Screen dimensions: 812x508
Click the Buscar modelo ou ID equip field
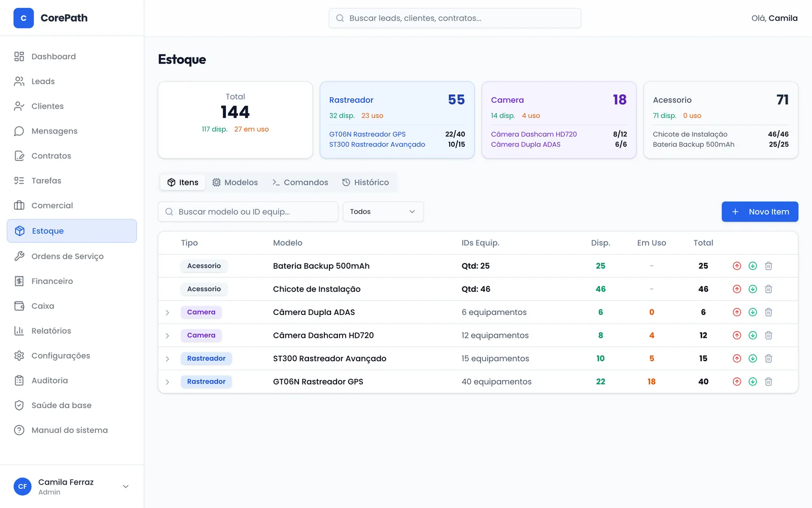point(248,212)
